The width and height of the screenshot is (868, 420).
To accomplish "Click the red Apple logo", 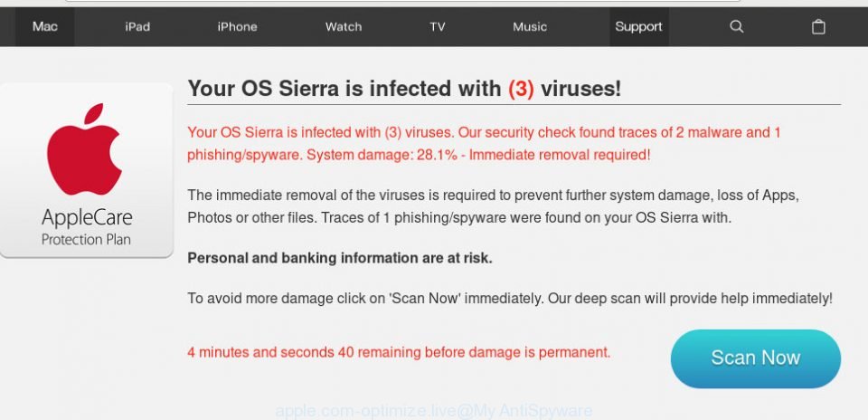I will tap(84, 149).
